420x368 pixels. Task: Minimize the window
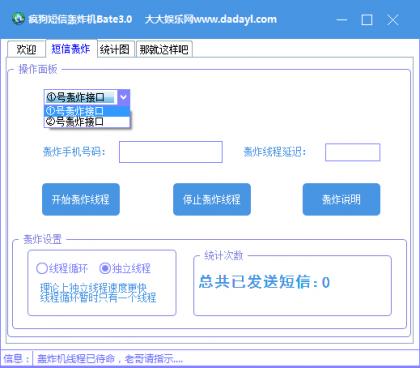[x=342, y=20]
